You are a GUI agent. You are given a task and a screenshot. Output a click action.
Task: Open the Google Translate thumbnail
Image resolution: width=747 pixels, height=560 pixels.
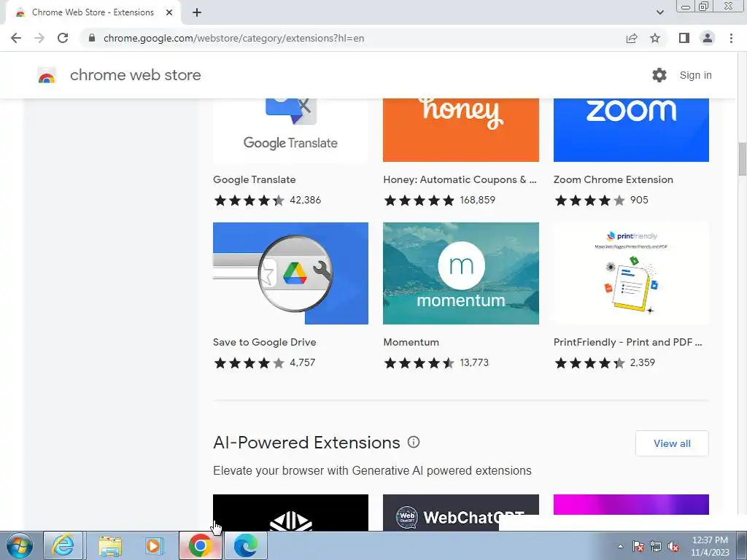(290, 130)
